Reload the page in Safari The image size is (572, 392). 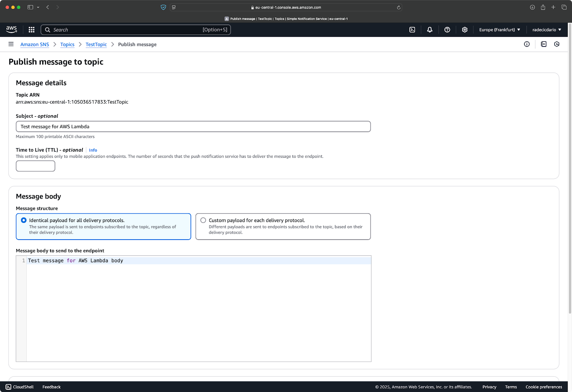(x=399, y=7)
